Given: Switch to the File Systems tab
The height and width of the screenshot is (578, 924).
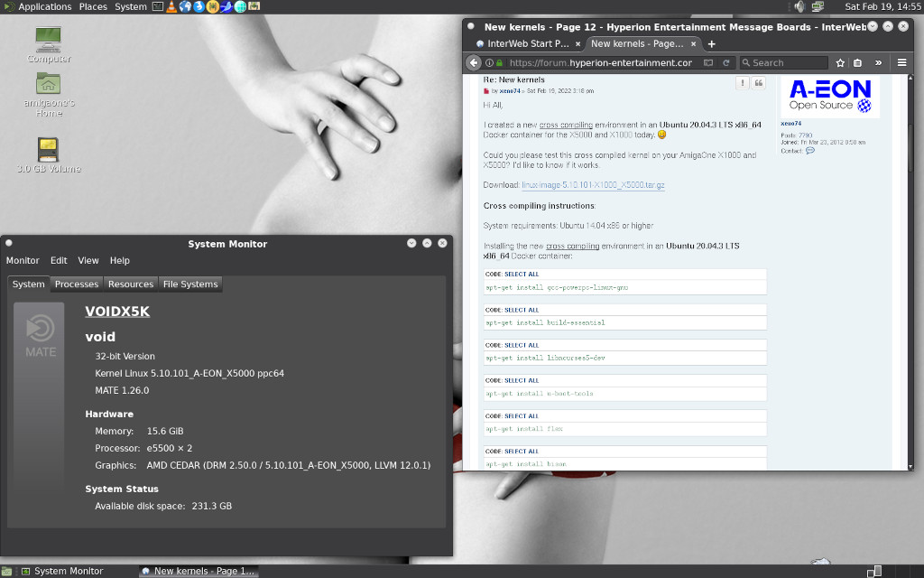Looking at the screenshot, I should click(190, 284).
